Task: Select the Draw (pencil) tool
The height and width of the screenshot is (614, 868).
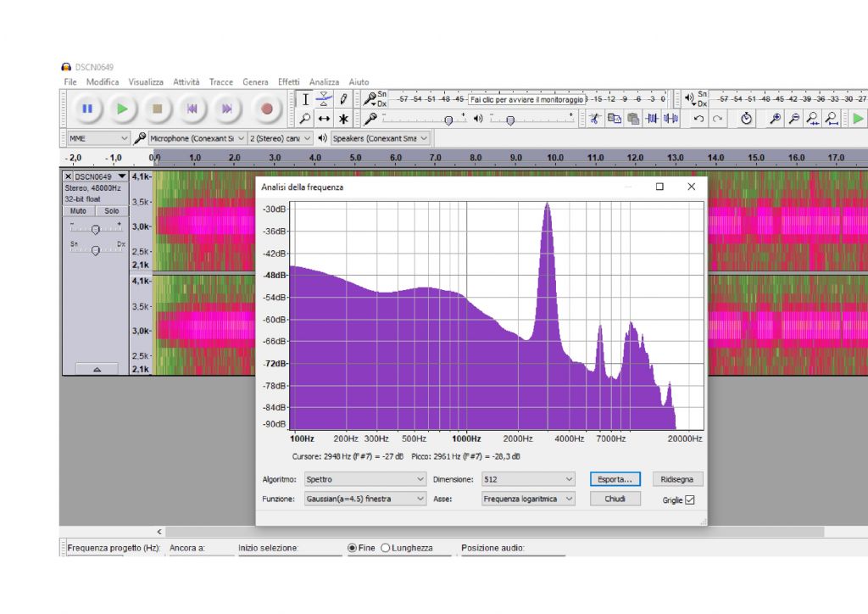Action: point(344,100)
